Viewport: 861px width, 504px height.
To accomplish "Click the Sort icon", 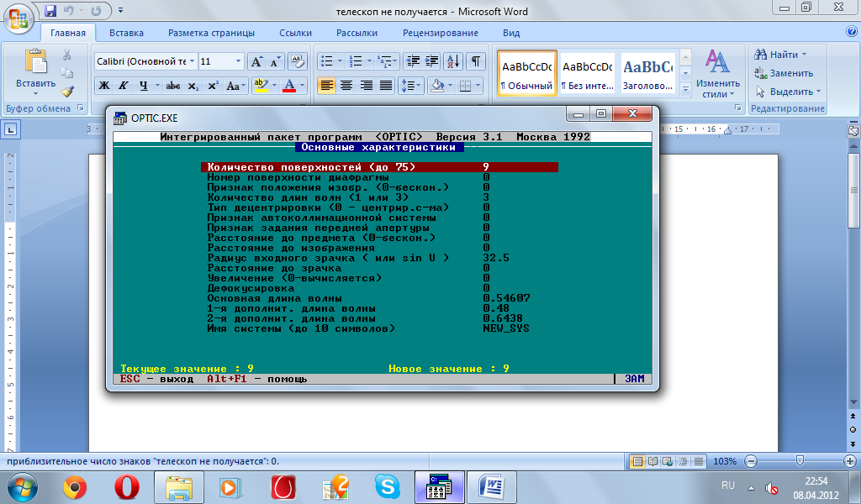I will [x=453, y=61].
